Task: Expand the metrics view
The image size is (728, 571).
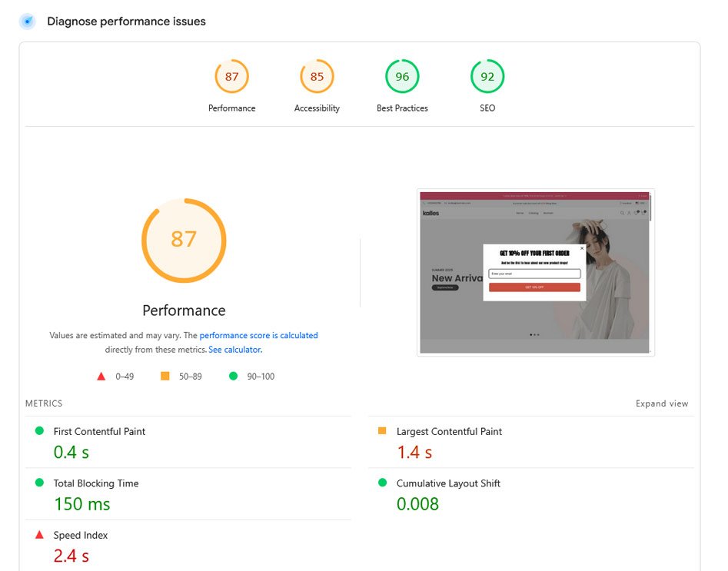Action: click(x=662, y=403)
